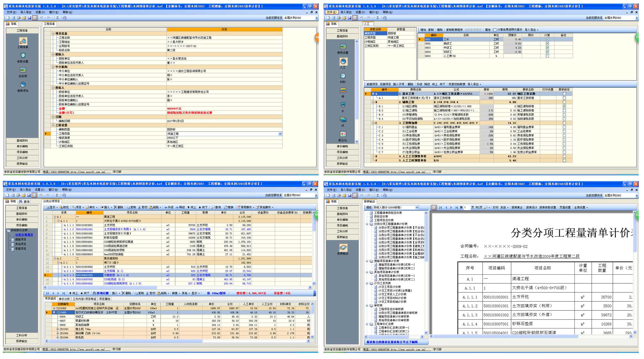
Task: Open 模板 投标人部分 dropdown
Action: (x=417, y=207)
